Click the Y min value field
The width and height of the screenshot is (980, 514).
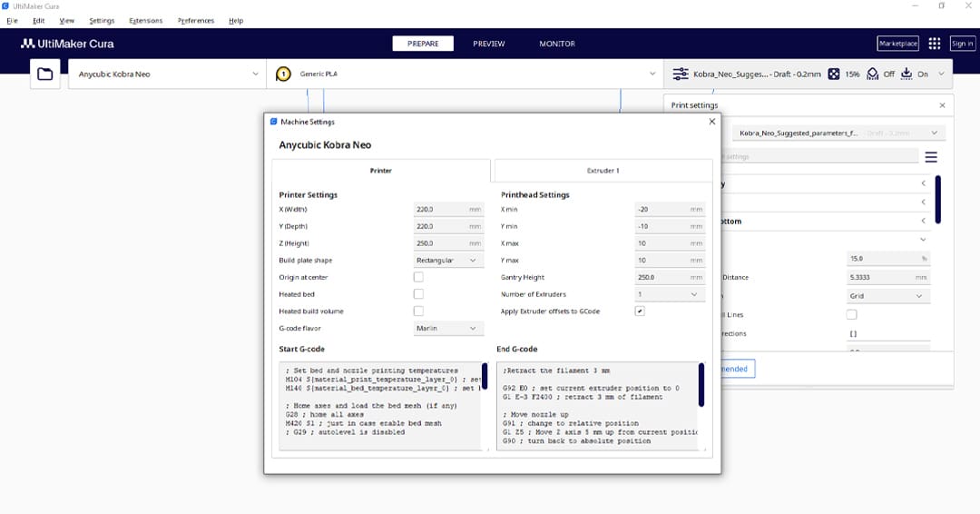click(670, 226)
